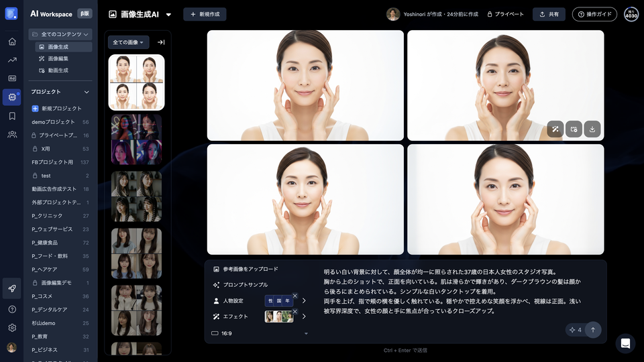Expand the 全てのコンテンツ dropdown
This screenshot has height=362, width=644.
[60, 34]
